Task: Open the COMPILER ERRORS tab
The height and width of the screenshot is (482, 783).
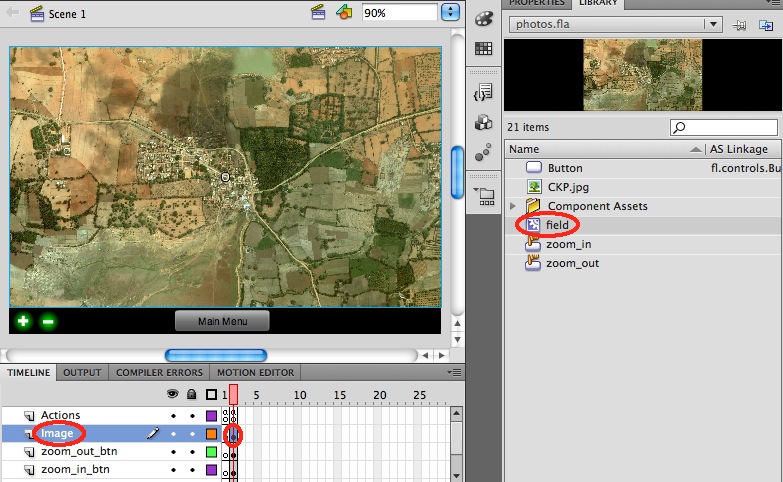Action: (159, 373)
